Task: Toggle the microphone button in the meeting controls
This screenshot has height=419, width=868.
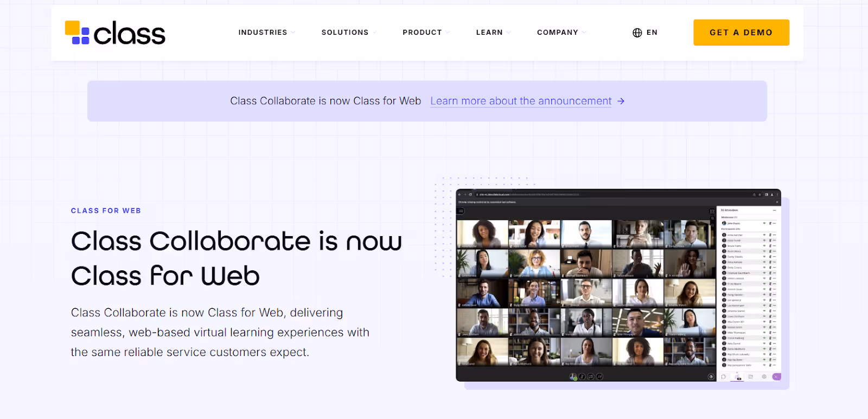Action: (582, 376)
